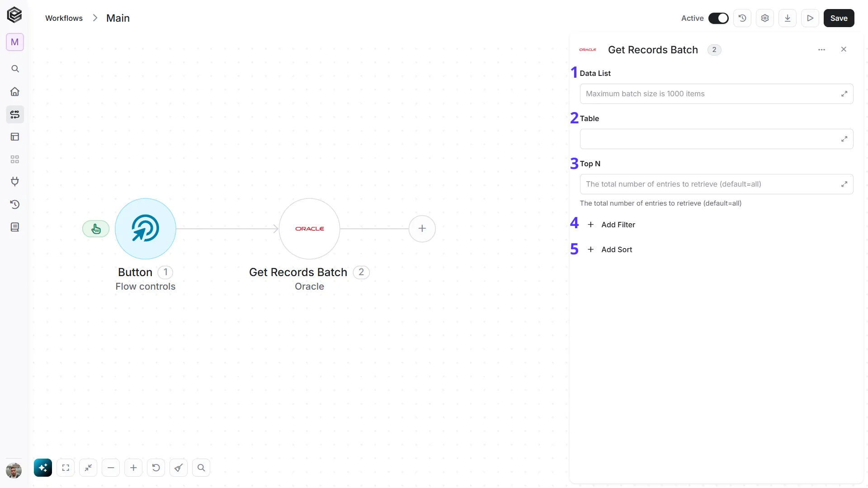Open the panel three-dots menu

pyautogui.click(x=822, y=50)
